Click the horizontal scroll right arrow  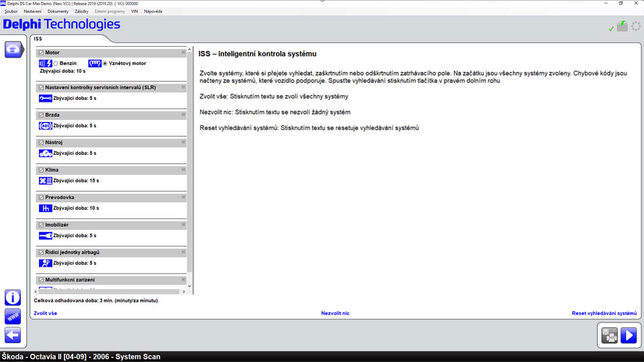184,292
